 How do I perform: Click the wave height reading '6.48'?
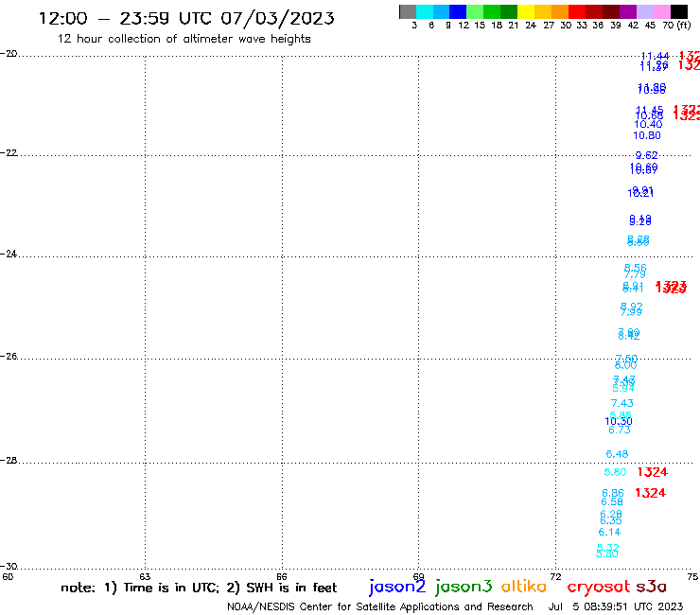pos(617,454)
